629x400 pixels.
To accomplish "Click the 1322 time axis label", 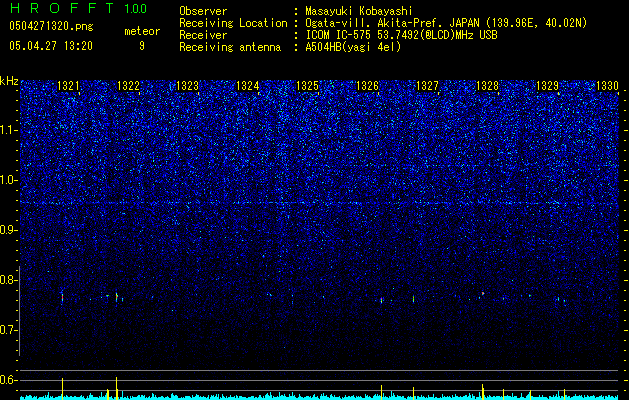I will [128, 85].
